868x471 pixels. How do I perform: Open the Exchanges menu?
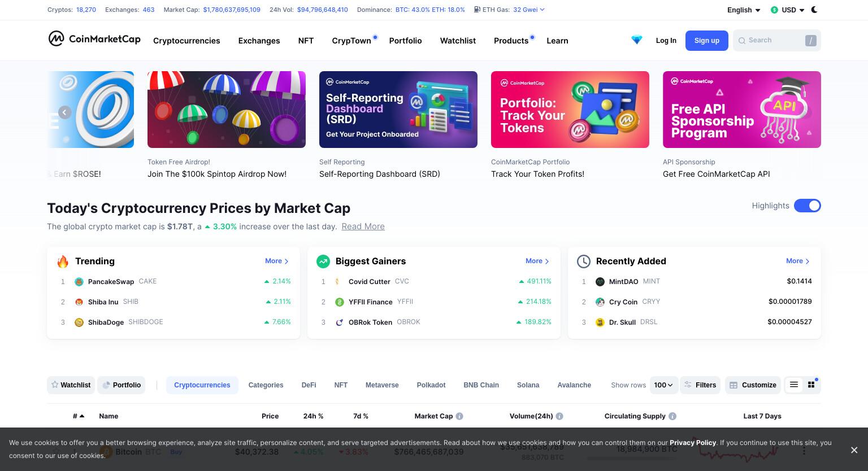click(x=259, y=41)
